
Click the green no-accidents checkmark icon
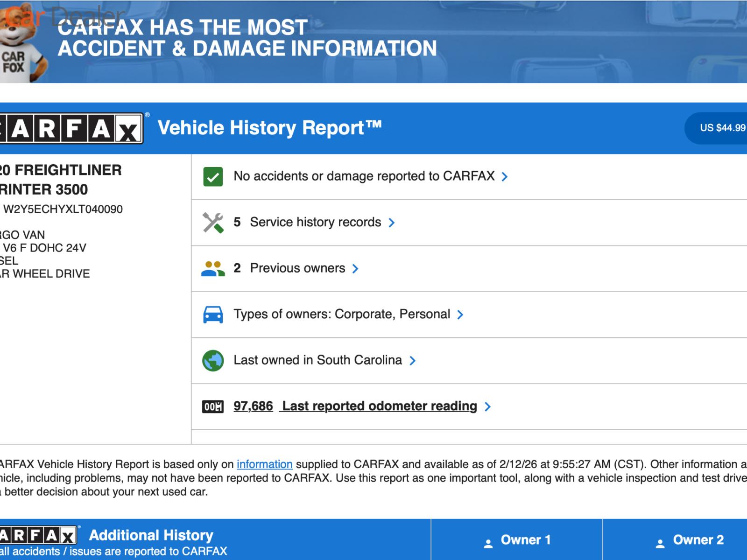[x=213, y=177]
